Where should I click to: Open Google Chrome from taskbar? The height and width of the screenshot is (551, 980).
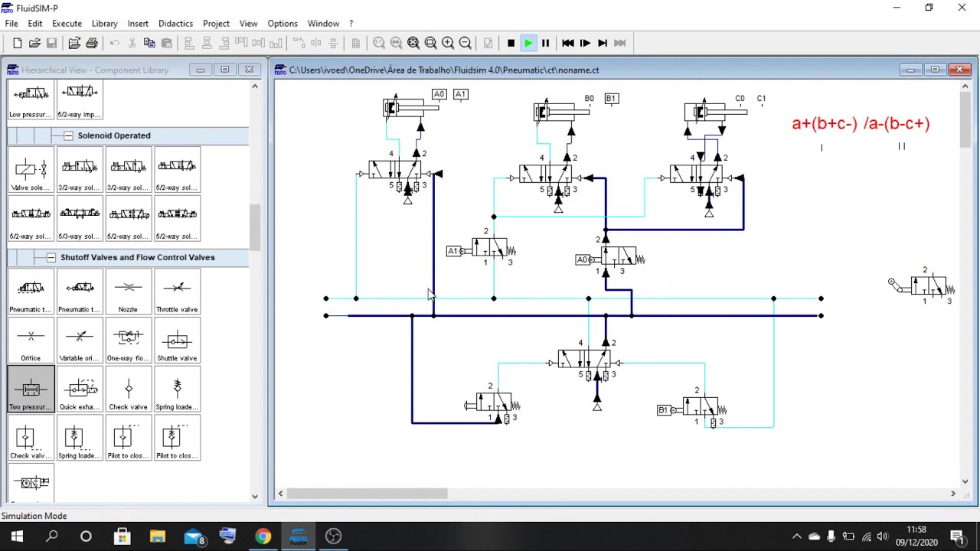coord(263,536)
